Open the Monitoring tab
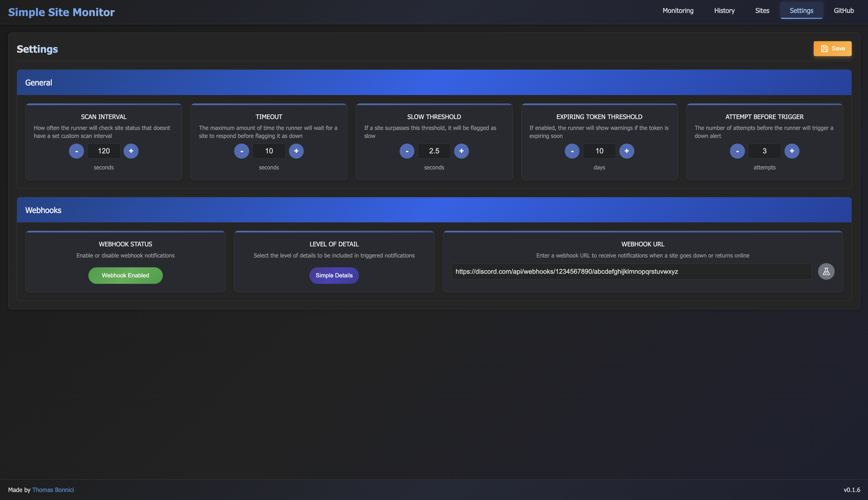The image size is (868, 500). click(678, 11)
